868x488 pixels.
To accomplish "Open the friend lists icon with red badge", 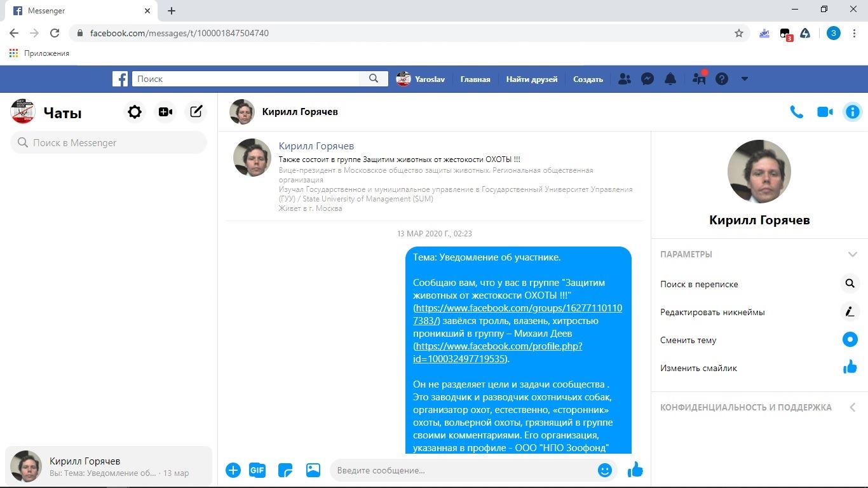I will [x=699, y=78].
